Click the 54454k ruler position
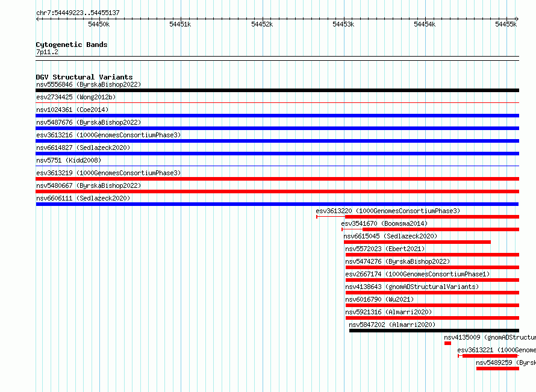 click(x=425, y=24)
